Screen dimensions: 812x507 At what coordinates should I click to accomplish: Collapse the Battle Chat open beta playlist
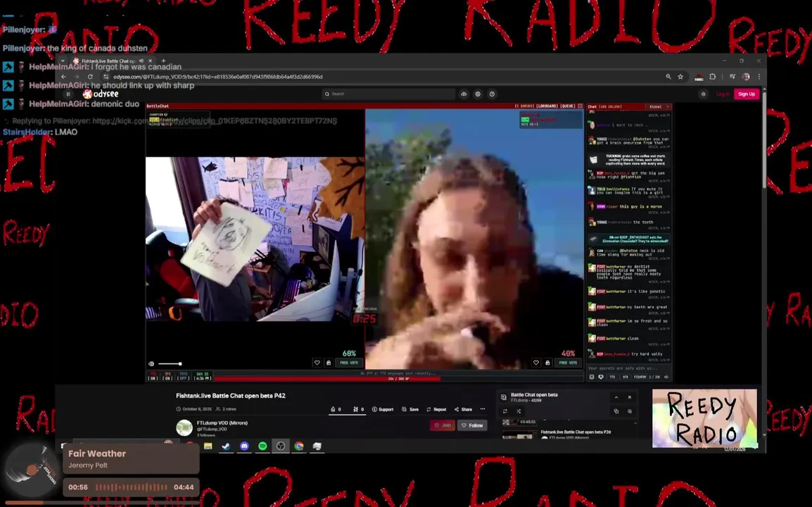coord(616,397)
